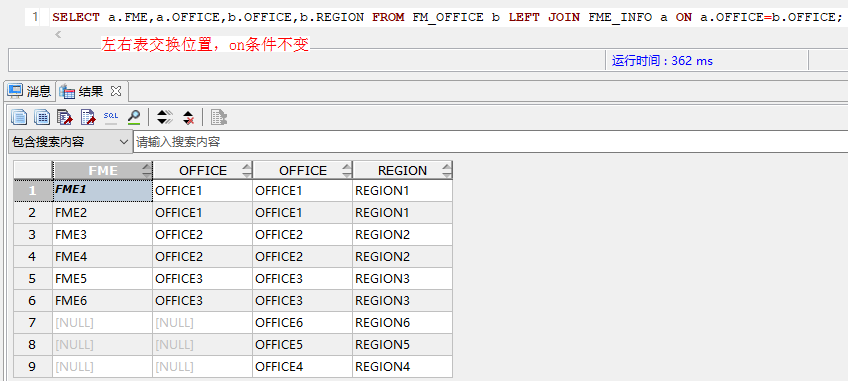
Task: Close the 结果 tab
Action: (116, 91)
